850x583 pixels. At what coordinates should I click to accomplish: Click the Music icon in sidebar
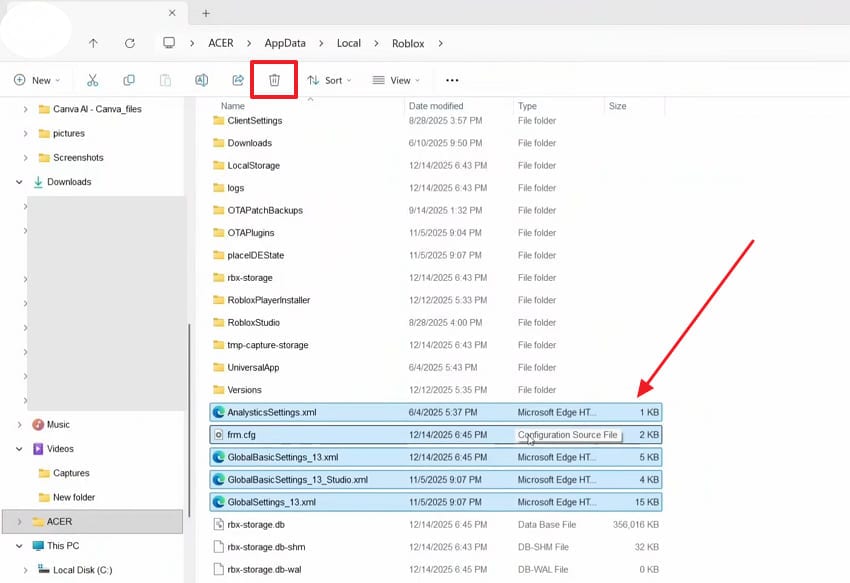(38, 425)
